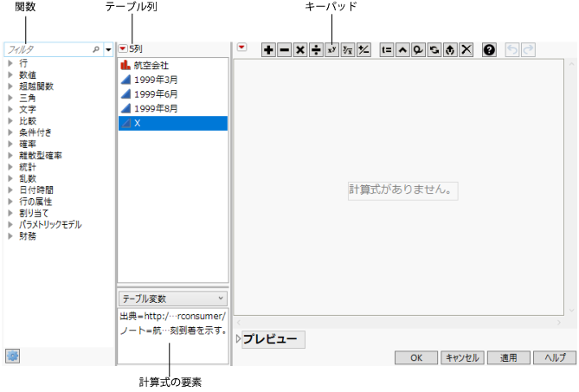The height and width of the screenshot is (392, 579).
Task: Expand the 条件付き function group
Action: (10, 132)
